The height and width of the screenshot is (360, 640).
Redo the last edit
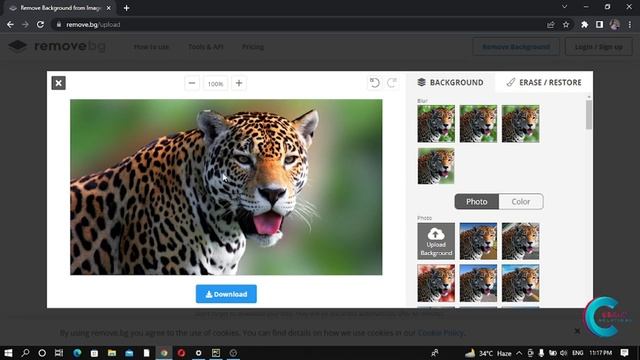tap(392, 83)
